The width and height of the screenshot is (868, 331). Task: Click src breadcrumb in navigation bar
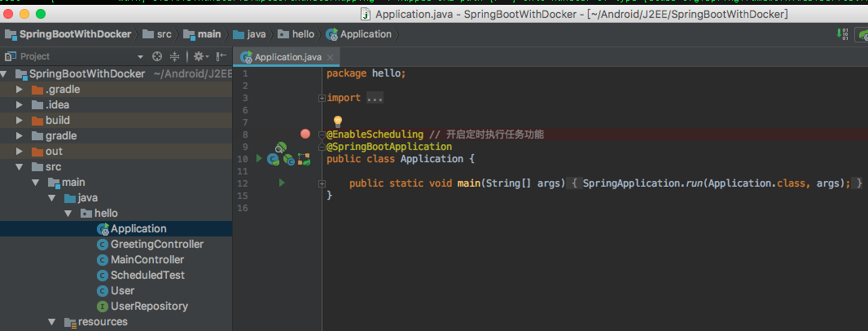157,34
